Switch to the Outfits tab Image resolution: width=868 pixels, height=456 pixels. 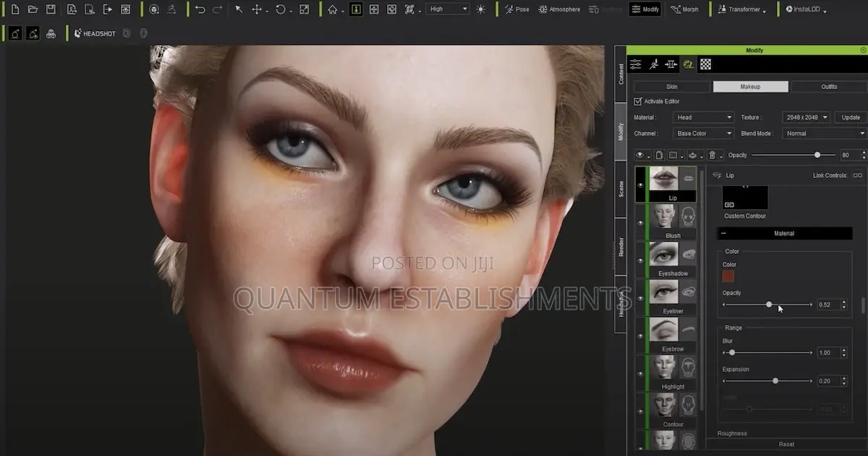click(829, 86)
